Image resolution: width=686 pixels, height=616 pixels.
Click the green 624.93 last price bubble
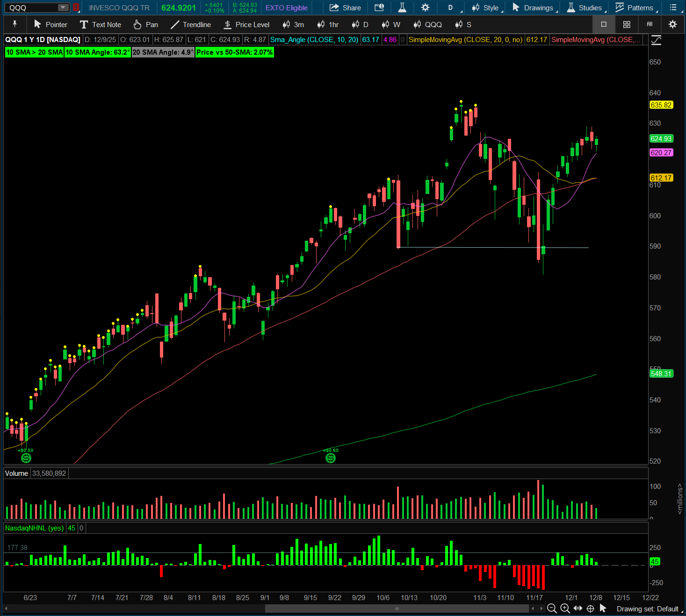tap(661, 139)
